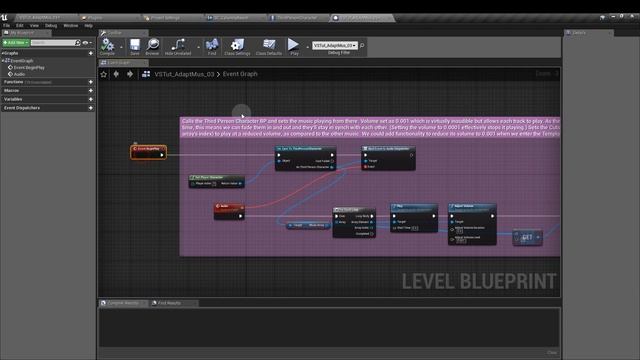This screenshot has width=640, height=360.
Task: Add new variable with Variables plus icon
Action: (x=91, y=99)
